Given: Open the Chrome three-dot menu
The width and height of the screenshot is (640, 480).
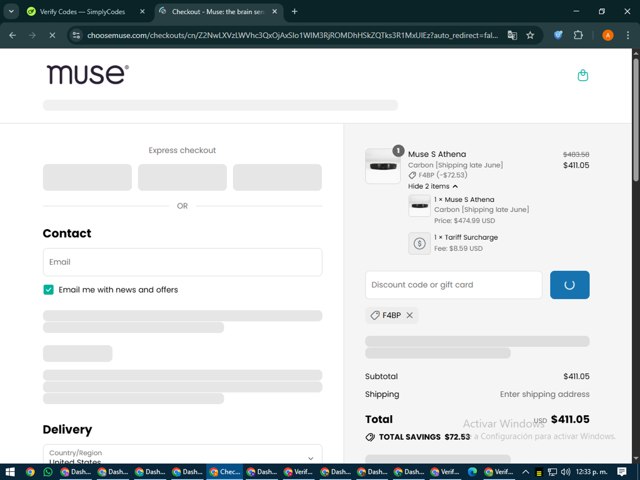Looking at the screenshot, I should click(x=628, y=36).
